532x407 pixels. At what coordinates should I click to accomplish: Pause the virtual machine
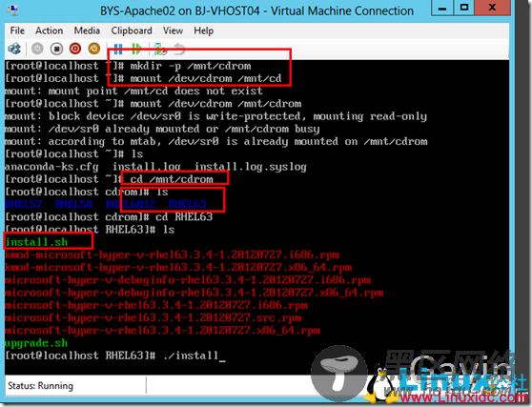(x=118, y=49)
